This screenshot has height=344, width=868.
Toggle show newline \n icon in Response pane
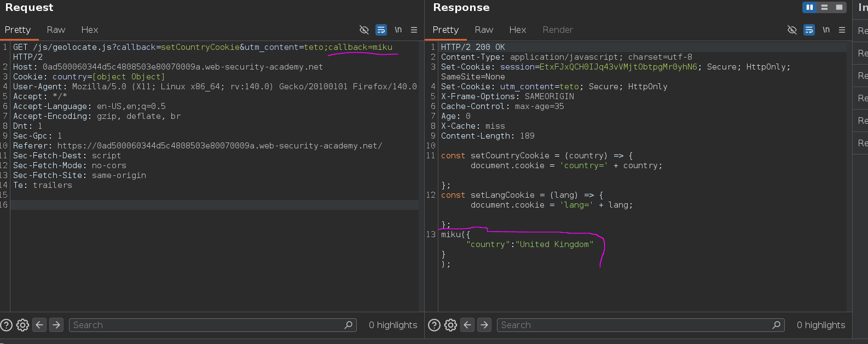826,30
